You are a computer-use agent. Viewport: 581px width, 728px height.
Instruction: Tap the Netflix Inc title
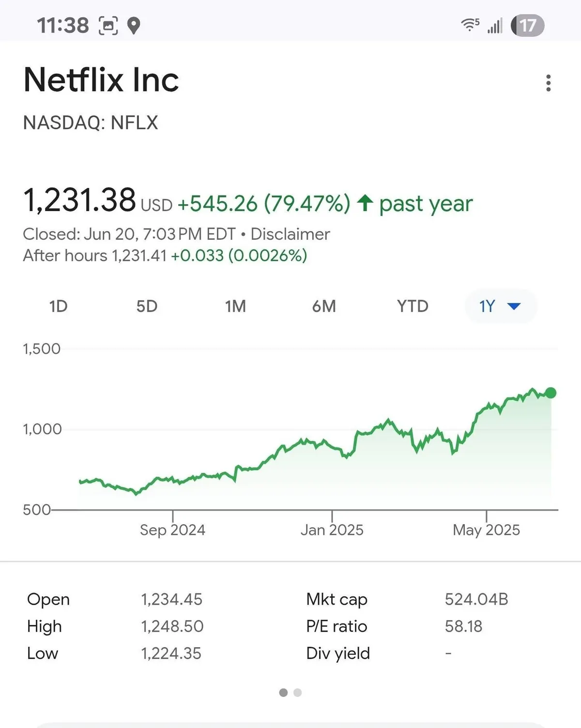pyautogui.click(x=101, y=80)
